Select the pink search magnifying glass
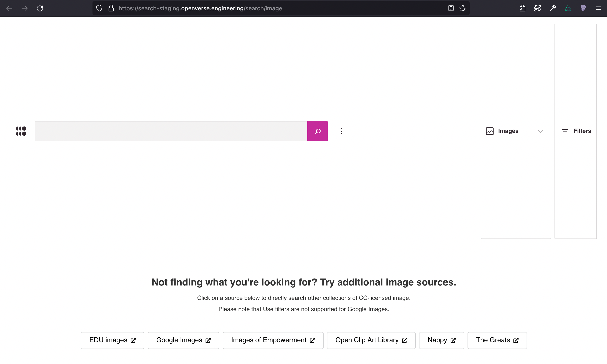The height and width of the screenshot is (364, 607). (317, 131)
